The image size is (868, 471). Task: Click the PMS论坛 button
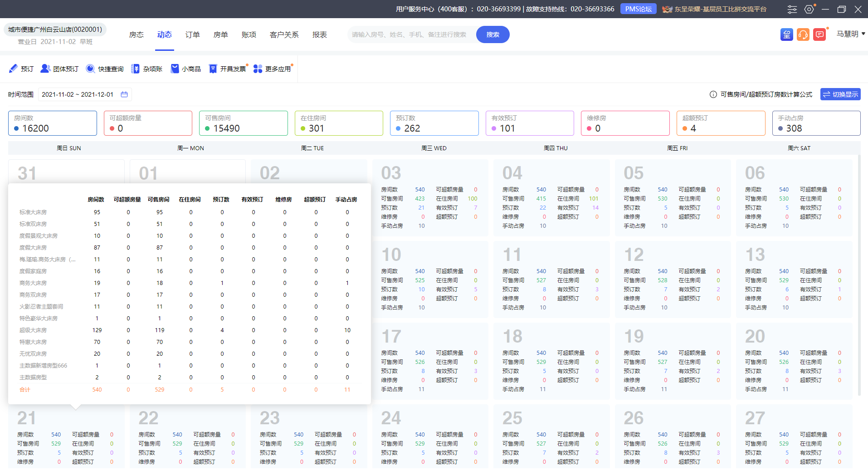(638, 9)
